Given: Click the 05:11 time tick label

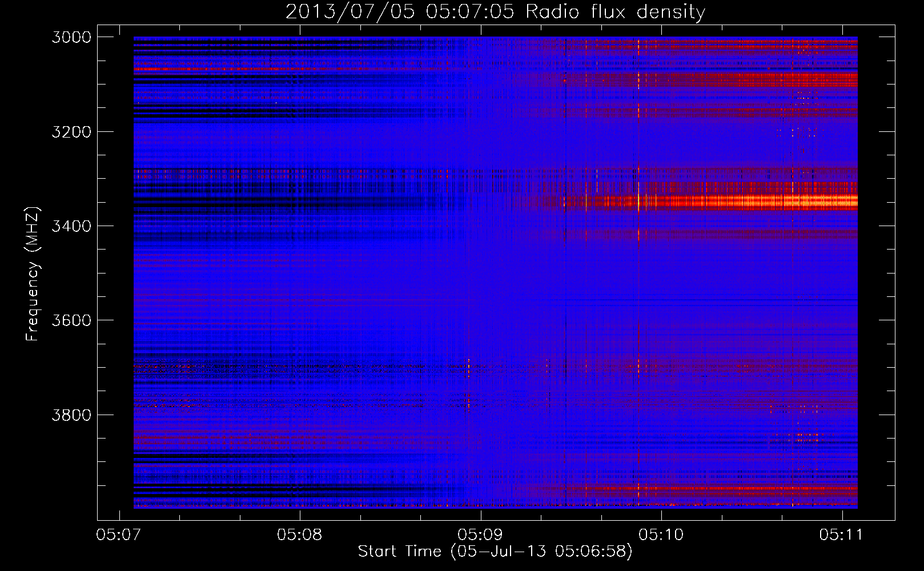Looking at the screenshot, I should (841, 534).
